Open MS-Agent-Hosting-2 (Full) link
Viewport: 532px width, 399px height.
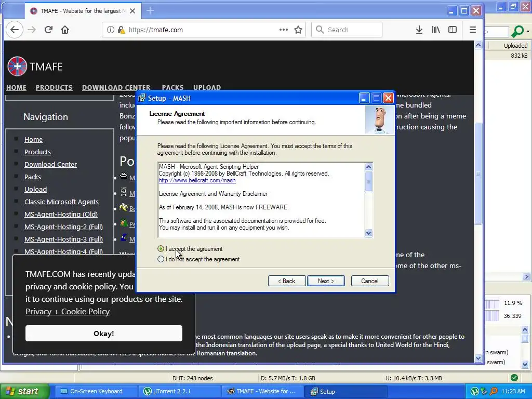(63, 227)
